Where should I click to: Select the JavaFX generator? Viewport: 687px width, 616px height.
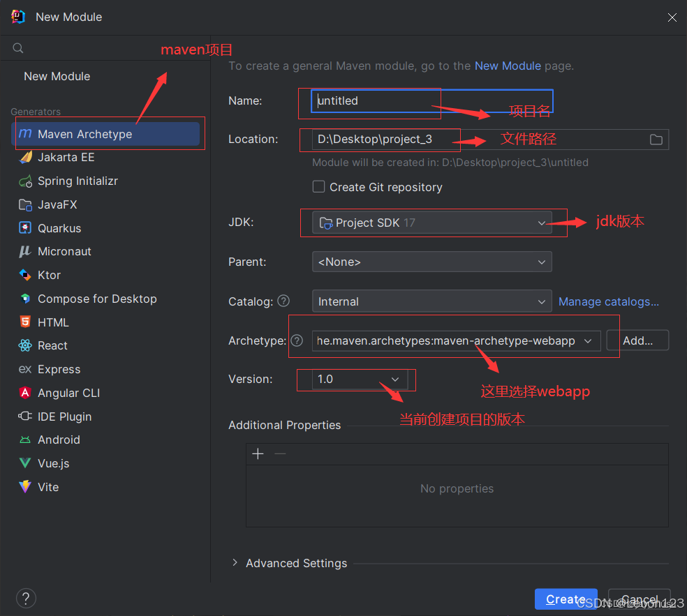(105, 204)
